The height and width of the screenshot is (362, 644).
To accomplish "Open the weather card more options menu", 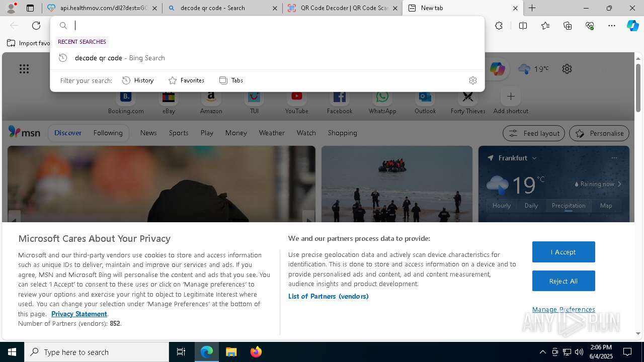I will (614, 158).
